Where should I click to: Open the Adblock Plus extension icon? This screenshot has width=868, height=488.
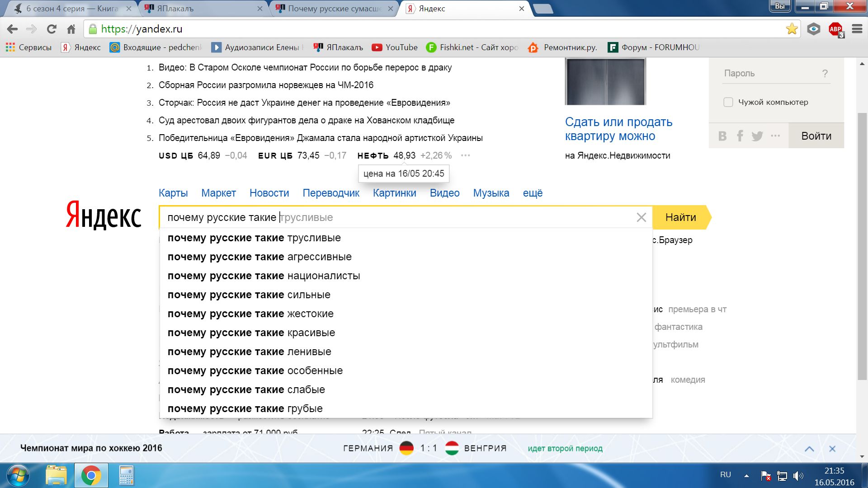point(835,29)
